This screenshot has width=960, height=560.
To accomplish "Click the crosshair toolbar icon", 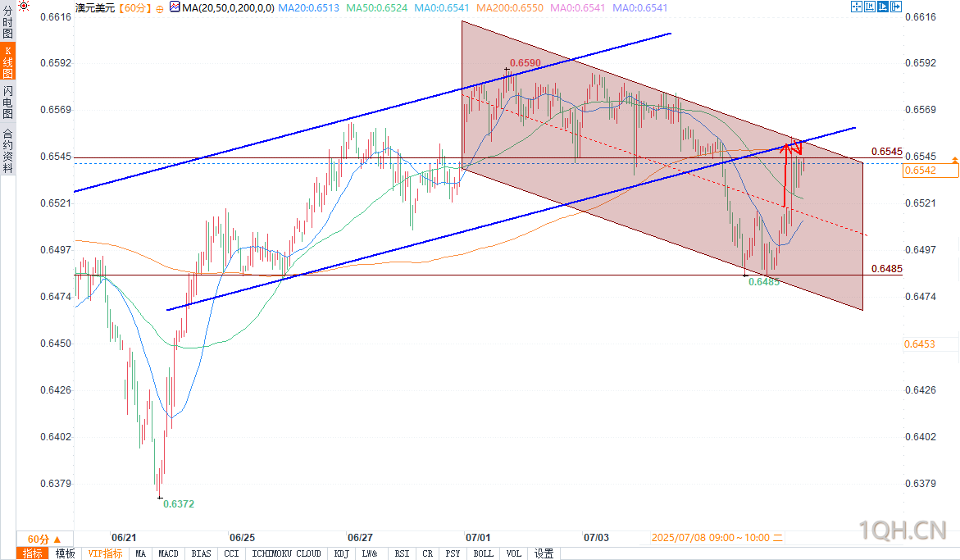I will 857,7.
